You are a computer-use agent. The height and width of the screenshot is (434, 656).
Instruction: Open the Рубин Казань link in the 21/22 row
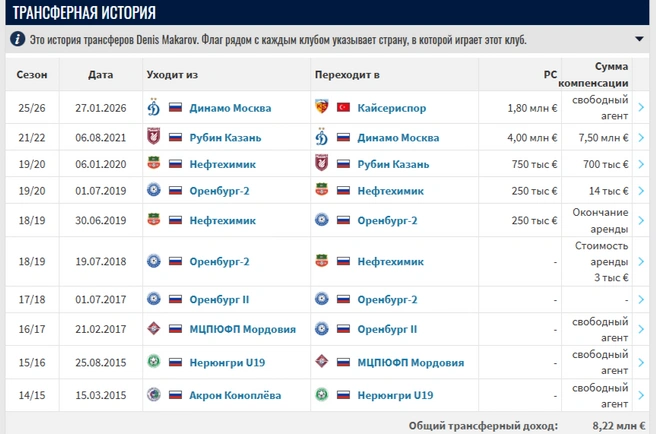(225, 138)
